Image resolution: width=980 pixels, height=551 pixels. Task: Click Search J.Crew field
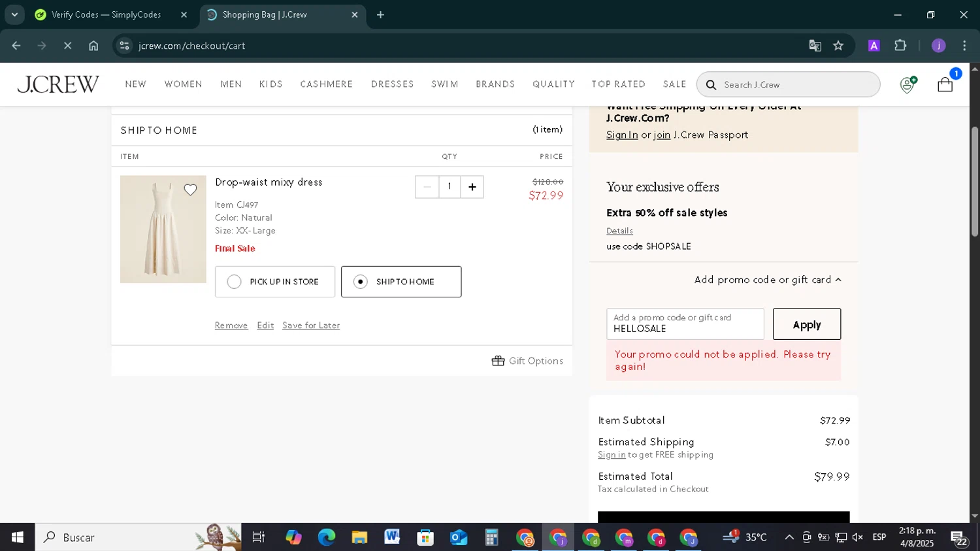tap(789, 84)
